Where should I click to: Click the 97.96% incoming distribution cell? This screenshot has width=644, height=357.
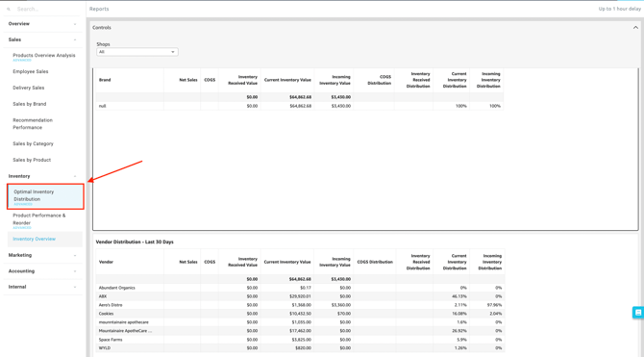click(x=493, y=305)
